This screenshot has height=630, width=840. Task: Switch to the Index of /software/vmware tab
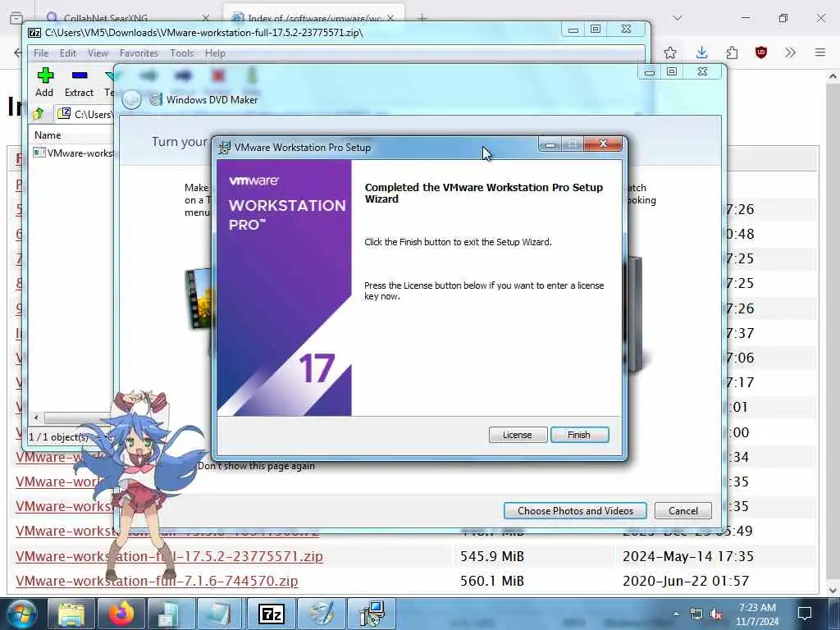[313, 18]
